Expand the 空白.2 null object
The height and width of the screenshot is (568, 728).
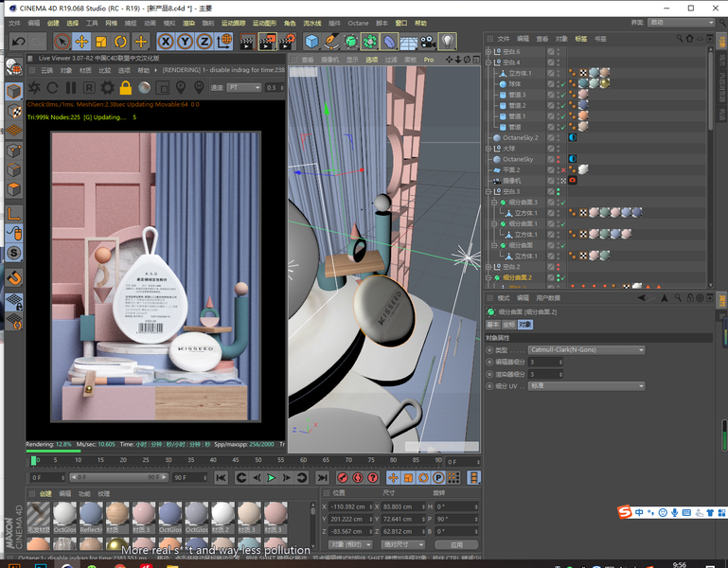pos(488,267)
